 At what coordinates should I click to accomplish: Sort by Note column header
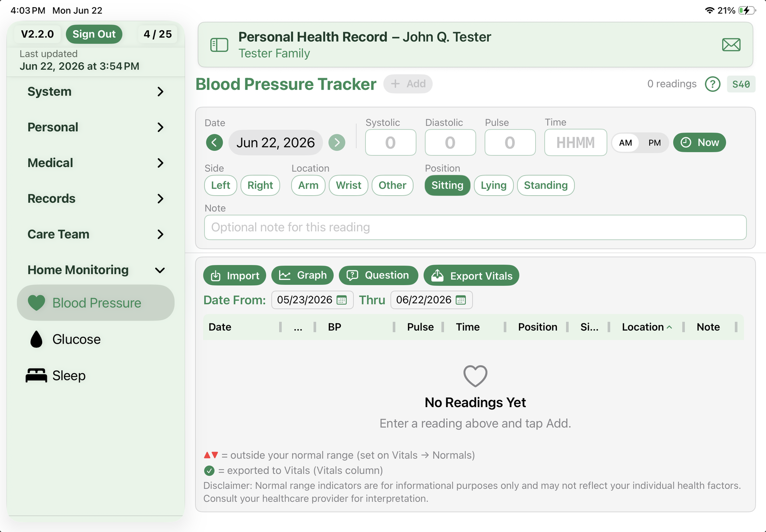pyautogui.click(x=708, y=327)
